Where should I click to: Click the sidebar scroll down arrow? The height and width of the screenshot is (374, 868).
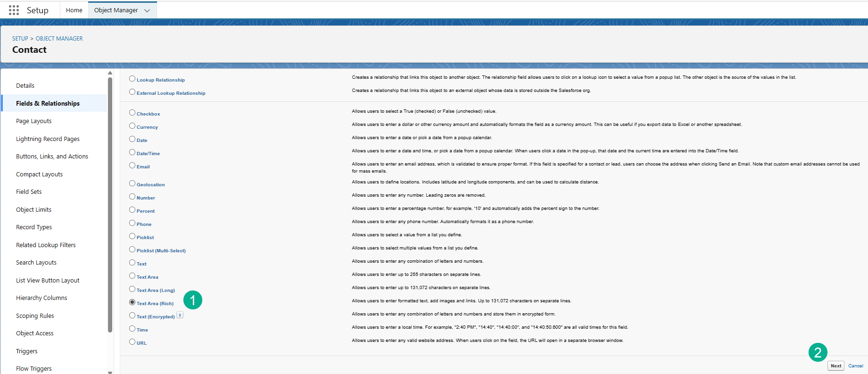[110, 372]
